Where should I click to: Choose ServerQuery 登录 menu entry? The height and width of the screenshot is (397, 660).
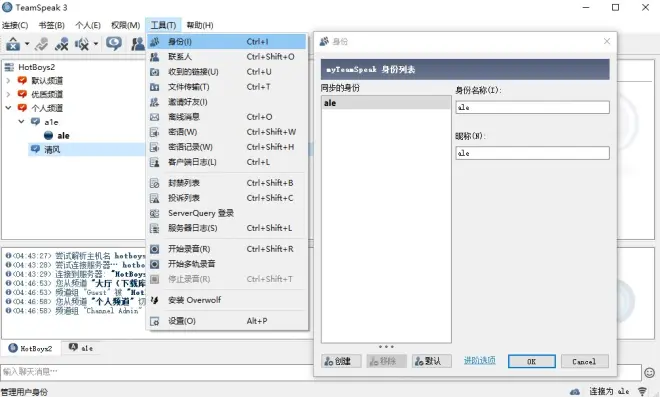coord(226,213)
